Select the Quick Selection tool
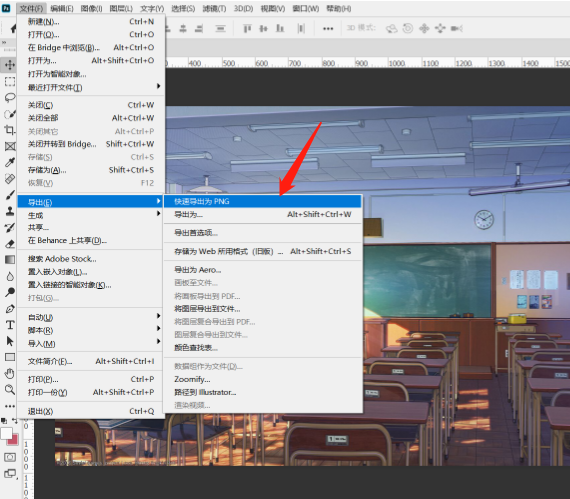The height and width of the screenshot is (499, 570). click(9, 114)
